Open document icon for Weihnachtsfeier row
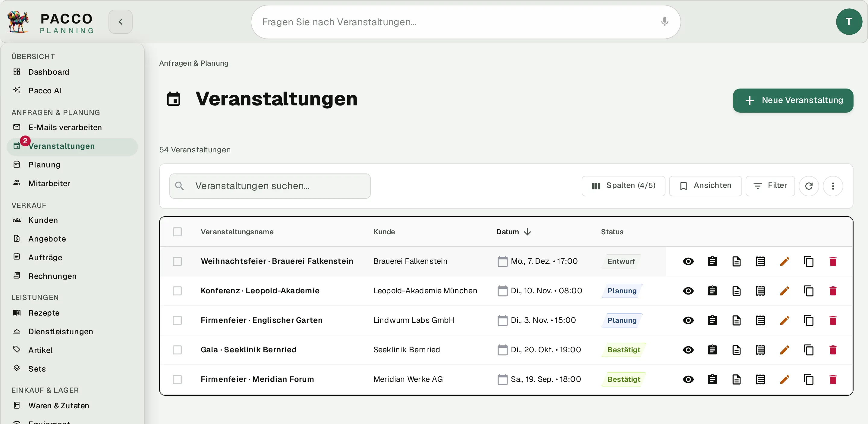Viewport: 868px width, 424px height. pos(736,261)
